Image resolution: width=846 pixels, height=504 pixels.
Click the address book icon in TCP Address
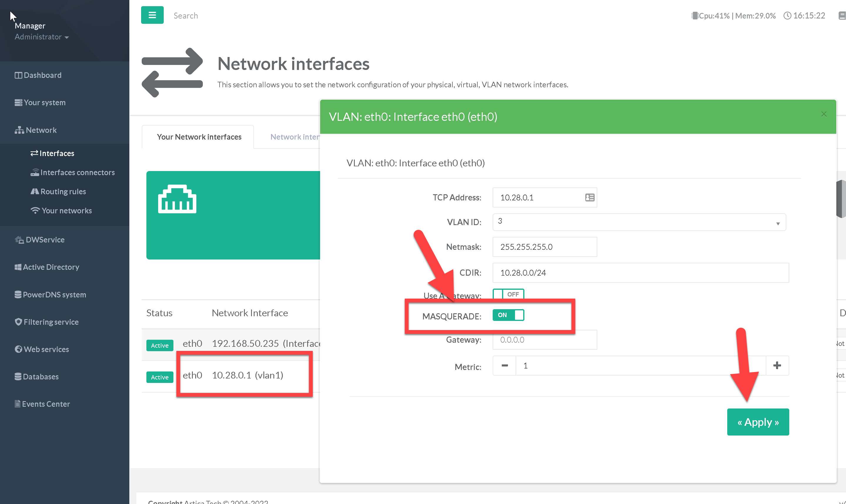[x=589, y=197]
